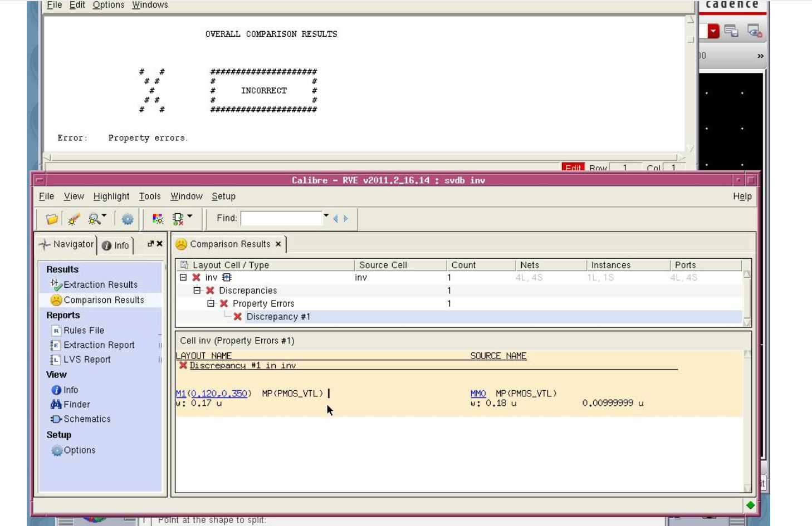812x526 pixels.
Task: Click the inv layout cell icon
Action: point(227,277)
